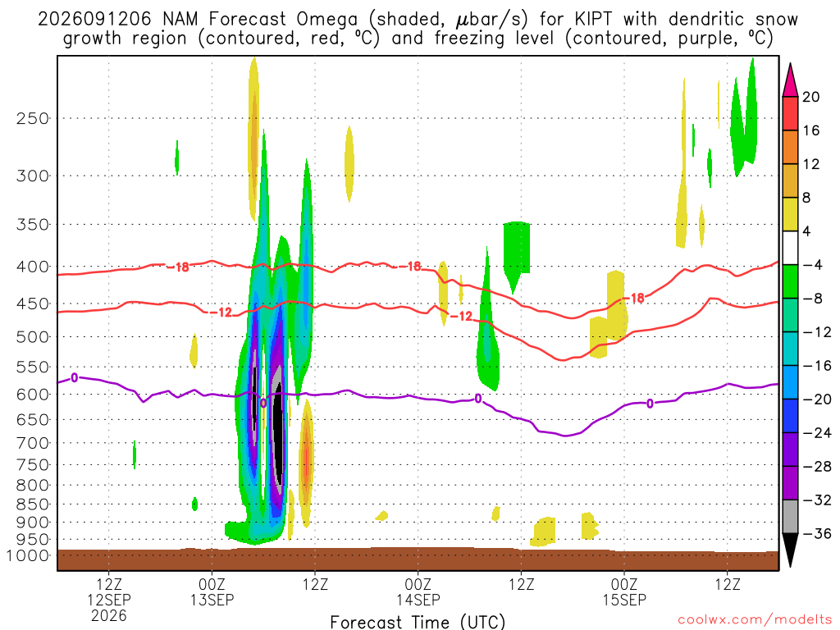Click the black arrow below the colorbar
The width and height of the screenshot is (840, 630).
[790, 550]
